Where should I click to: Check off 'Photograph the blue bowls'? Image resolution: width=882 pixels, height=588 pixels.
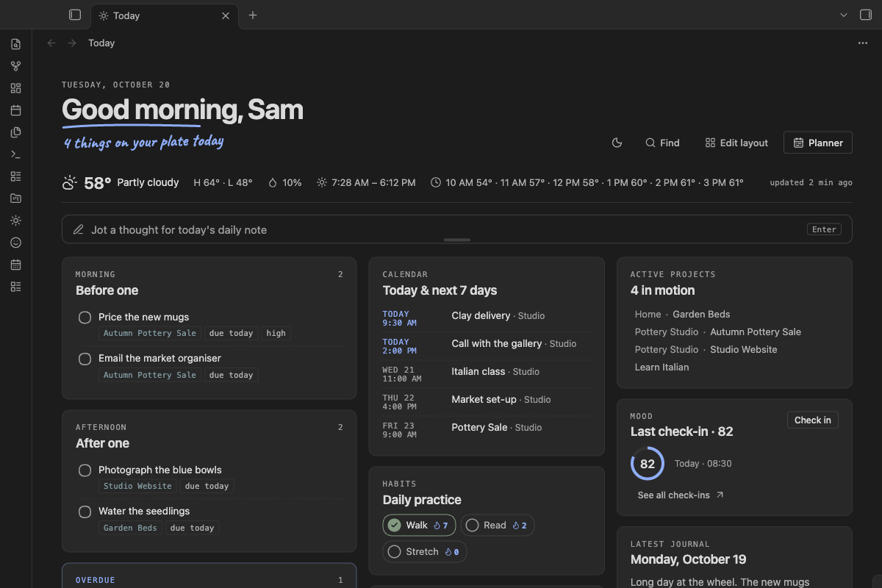[85, 470]
